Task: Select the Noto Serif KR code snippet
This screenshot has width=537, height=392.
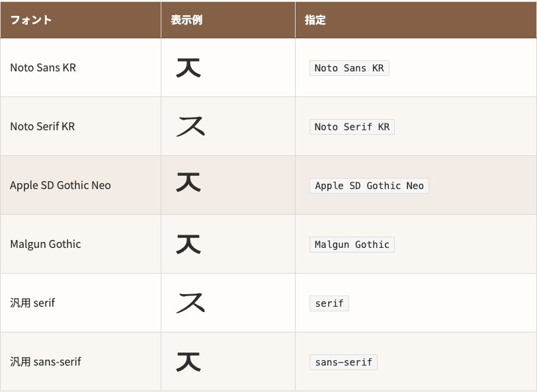Action: coord(352,127)
